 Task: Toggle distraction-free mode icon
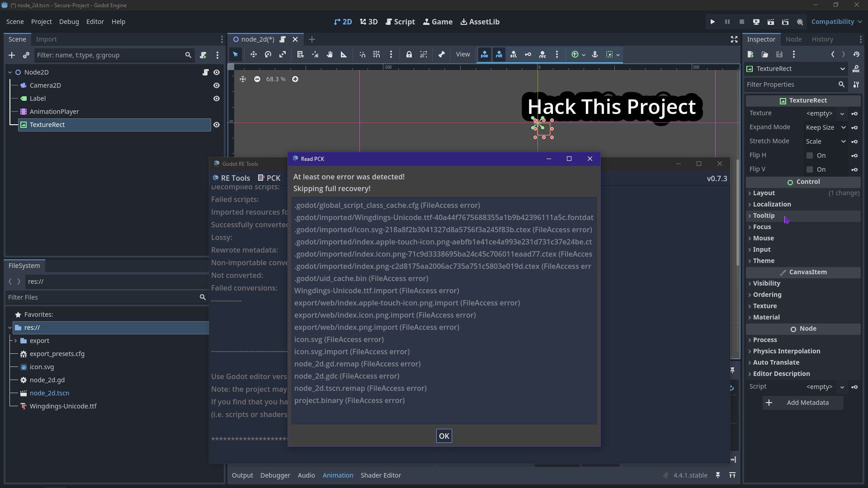tap(734, 40)
